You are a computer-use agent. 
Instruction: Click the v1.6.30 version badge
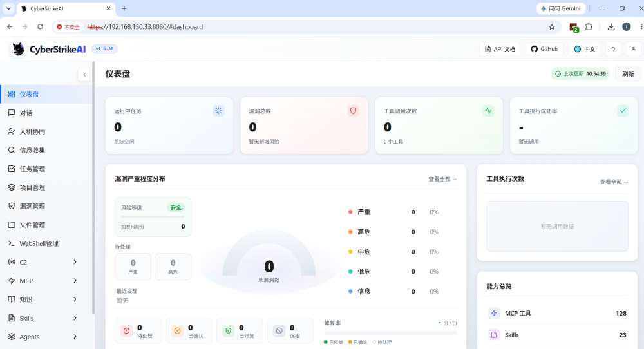tap(104, 49)
